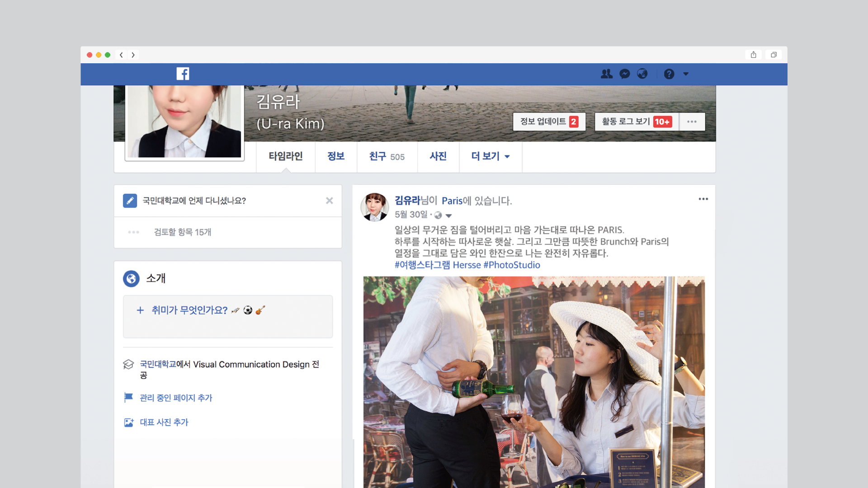
Task: Open the friend requests icon
Action: click(606, 74)
